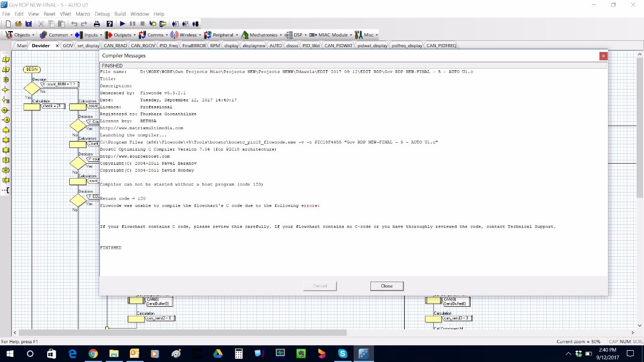Open the Build menu

coord(120,13)
